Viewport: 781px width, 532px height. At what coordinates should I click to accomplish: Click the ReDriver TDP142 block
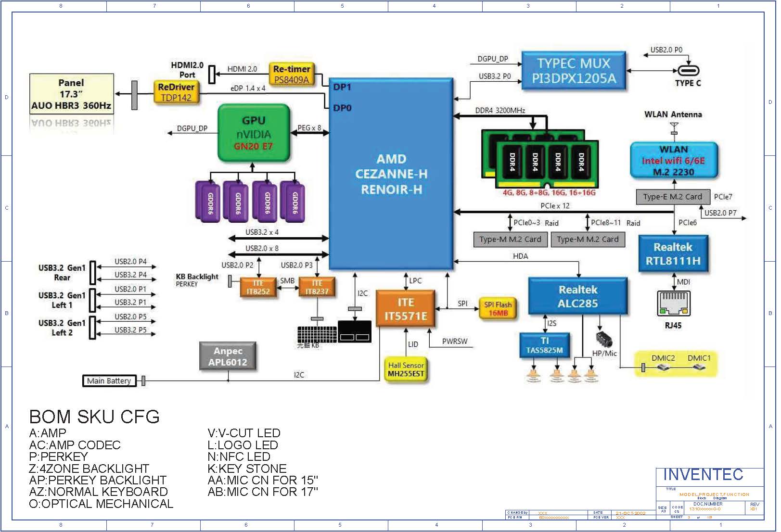click(x=176, y=92)
